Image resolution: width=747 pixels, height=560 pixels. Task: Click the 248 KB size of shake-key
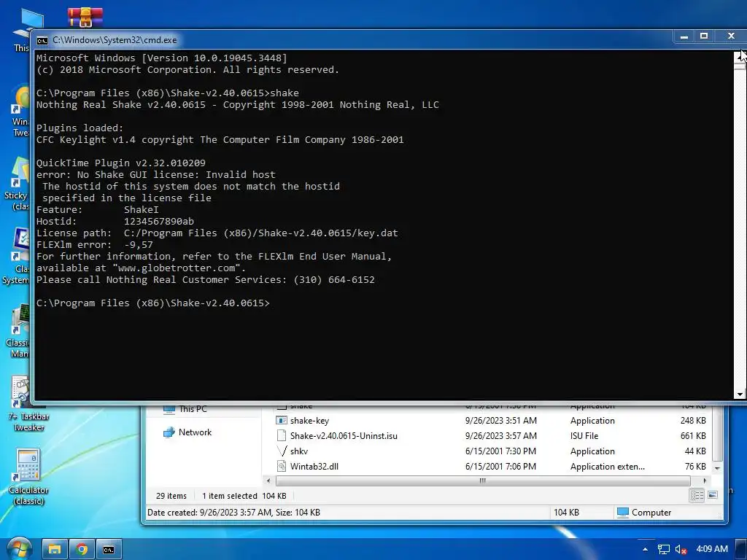pos(693,421)
